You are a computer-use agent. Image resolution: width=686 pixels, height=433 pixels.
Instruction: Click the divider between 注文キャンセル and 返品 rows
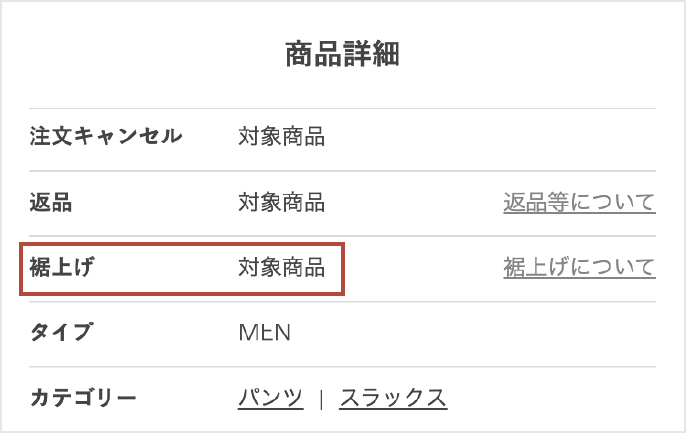[343, 171]
